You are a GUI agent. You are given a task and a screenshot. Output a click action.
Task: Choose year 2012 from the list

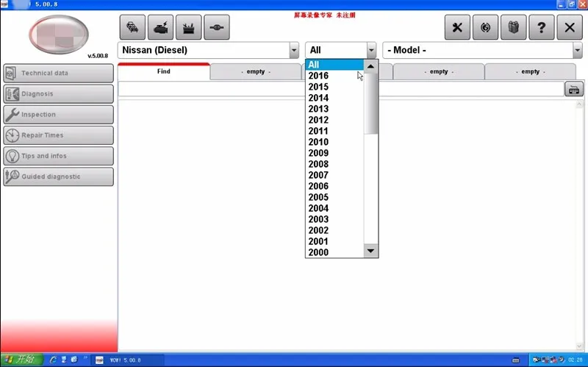334,120
